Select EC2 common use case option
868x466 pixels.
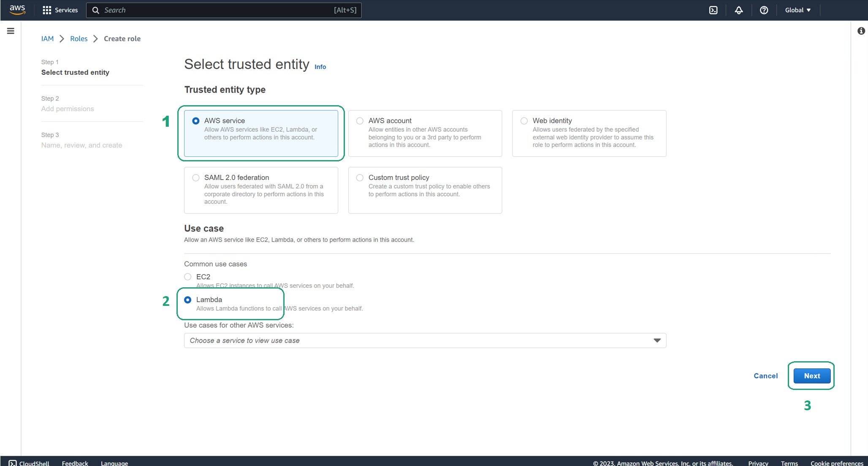tap(187, 276)
